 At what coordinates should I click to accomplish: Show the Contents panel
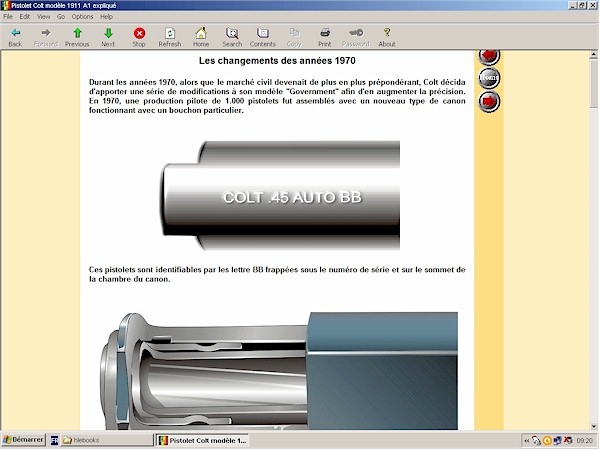262,37
